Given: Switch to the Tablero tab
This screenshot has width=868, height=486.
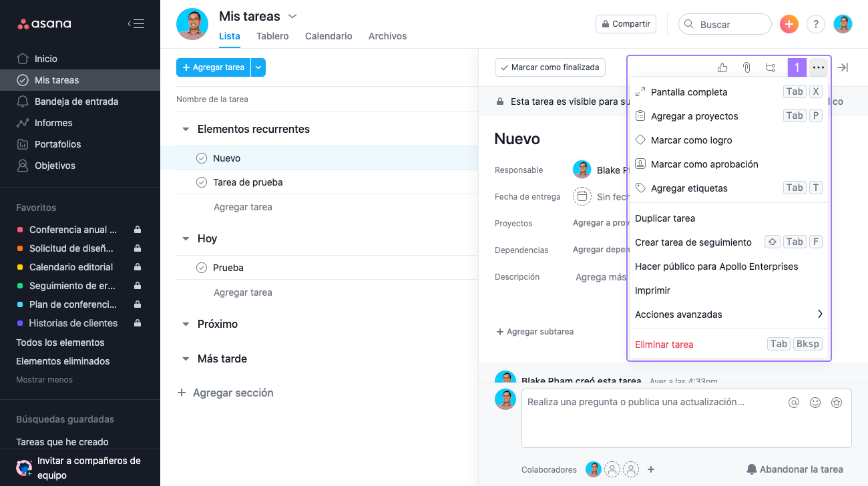Looking at the screenshot, I should point(272,36).
